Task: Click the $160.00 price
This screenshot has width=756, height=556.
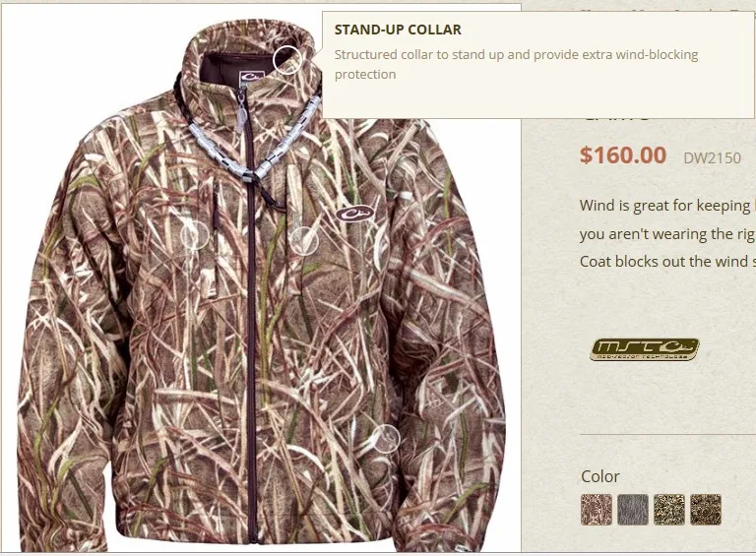Action: tap(623, 155)
